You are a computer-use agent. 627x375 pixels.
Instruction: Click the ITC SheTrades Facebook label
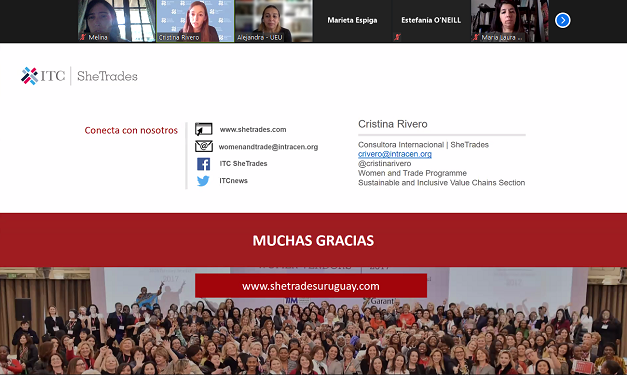point(243,164)
